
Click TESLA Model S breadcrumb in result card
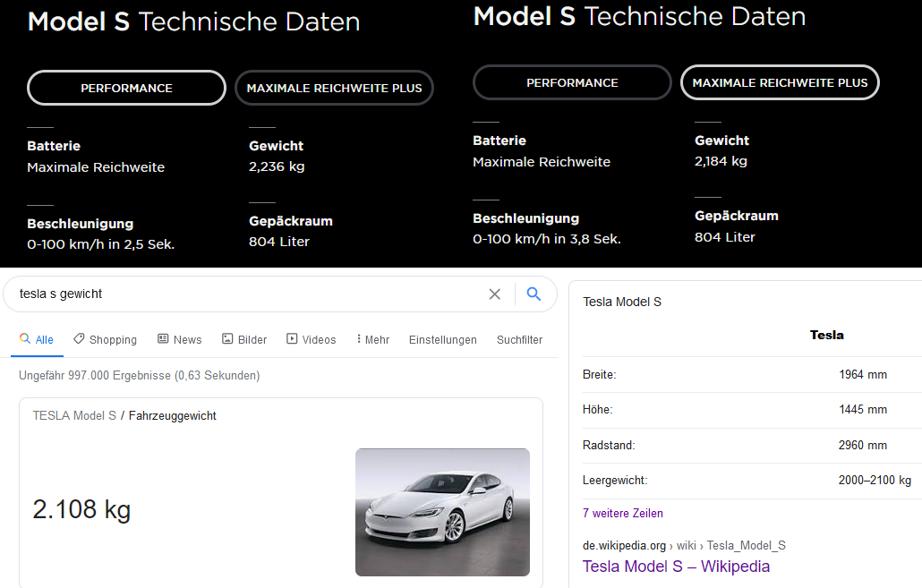click(74, 415)
